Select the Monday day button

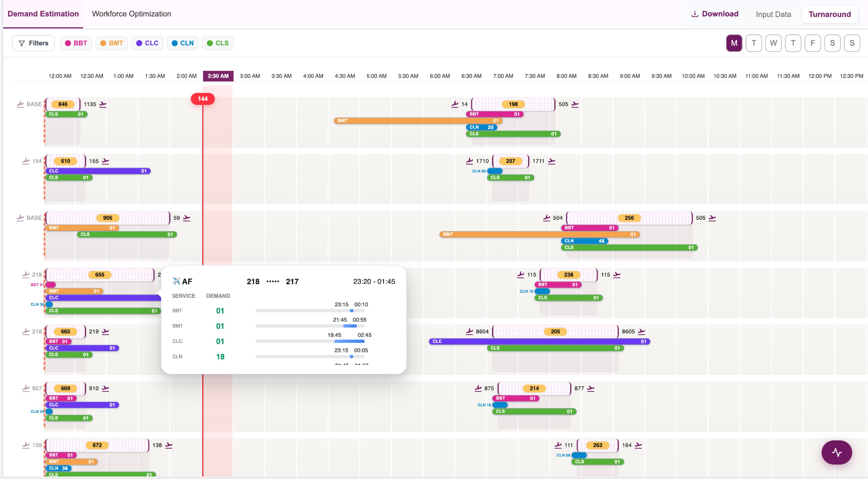pos(734,43)
